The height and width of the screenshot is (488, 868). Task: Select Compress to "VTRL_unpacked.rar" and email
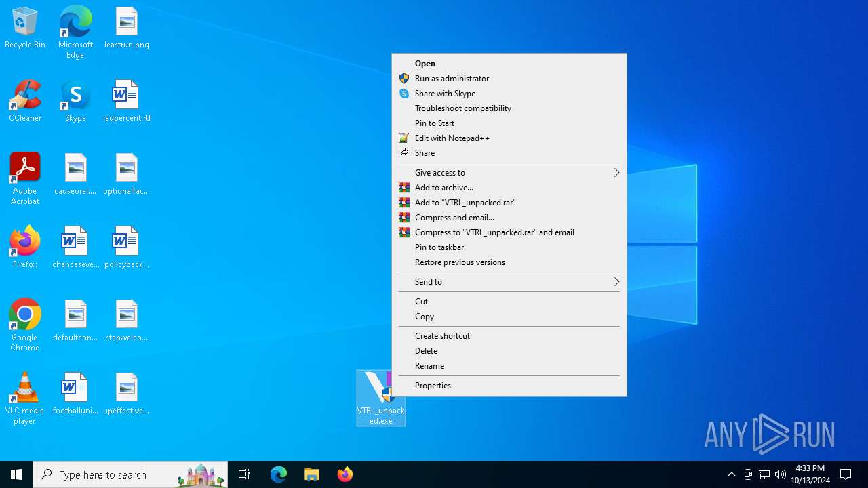coord(509,232)
